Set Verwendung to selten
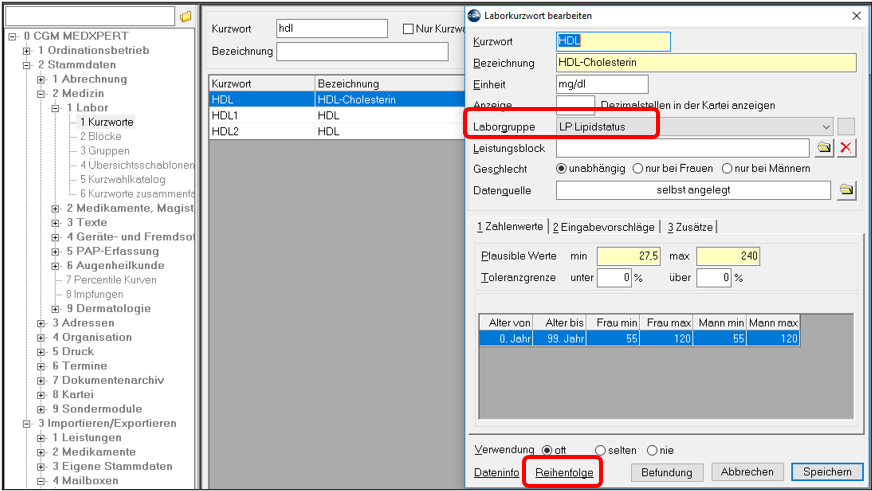This screenshot has height=491, width=872. (x=600, y=450)
